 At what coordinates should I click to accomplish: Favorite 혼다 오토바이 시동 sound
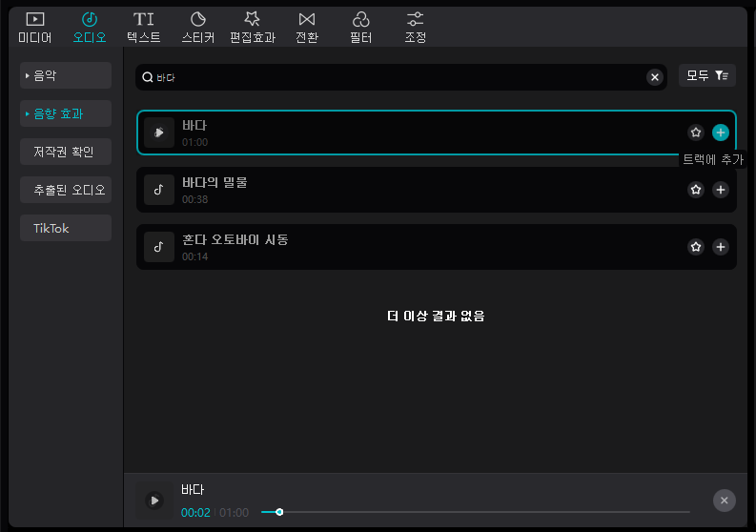[x=695, y=247]
